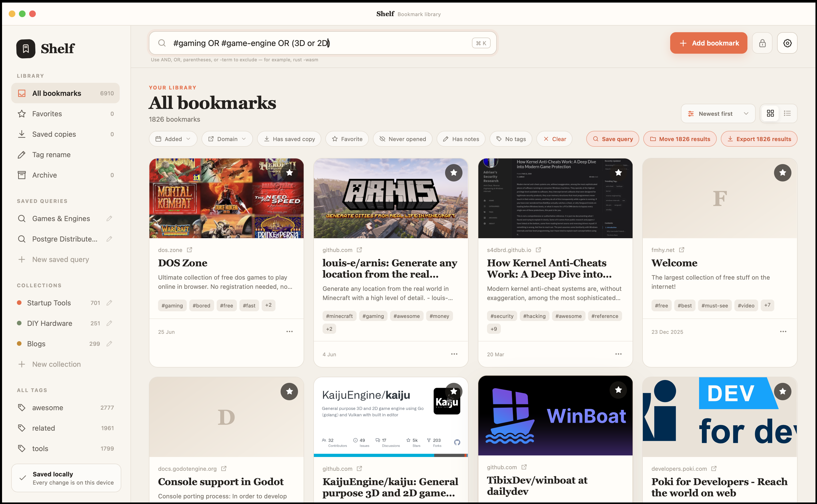Open more options for DOS Zone card

[289, 332]
